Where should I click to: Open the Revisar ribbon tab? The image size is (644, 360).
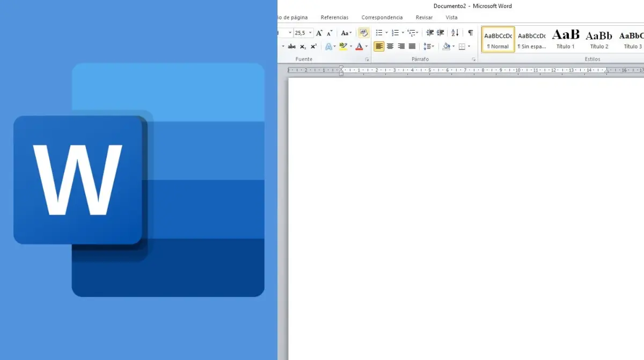[x=424, y=18]
